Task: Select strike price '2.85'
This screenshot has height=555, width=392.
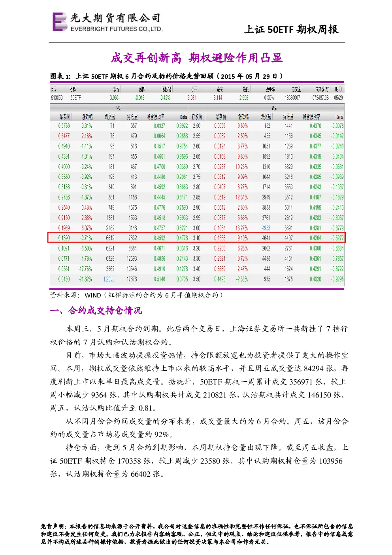Action: tap(197, 197)
